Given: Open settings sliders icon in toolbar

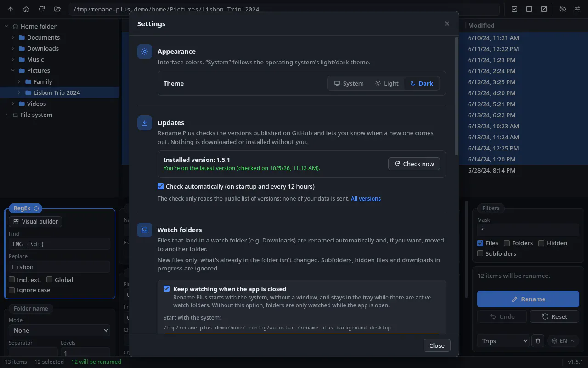Looking at the screenshot, I should click(x=578, y=9).
